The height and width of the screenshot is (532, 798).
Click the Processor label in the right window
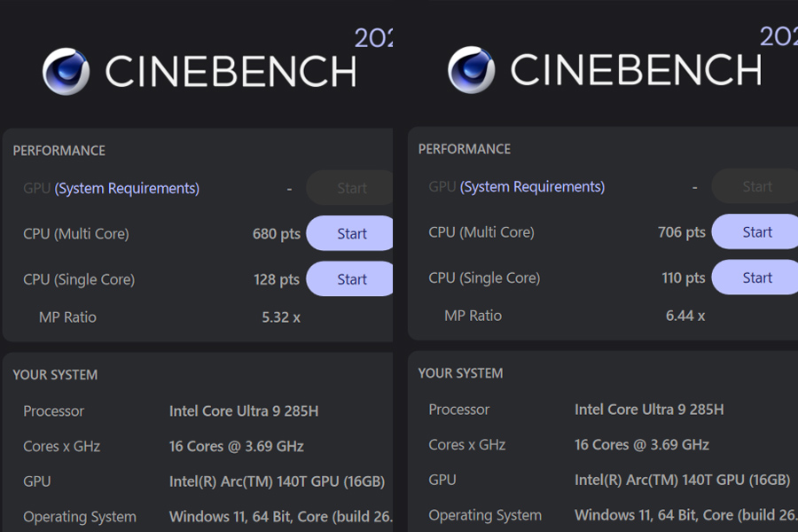pos(458,410)
